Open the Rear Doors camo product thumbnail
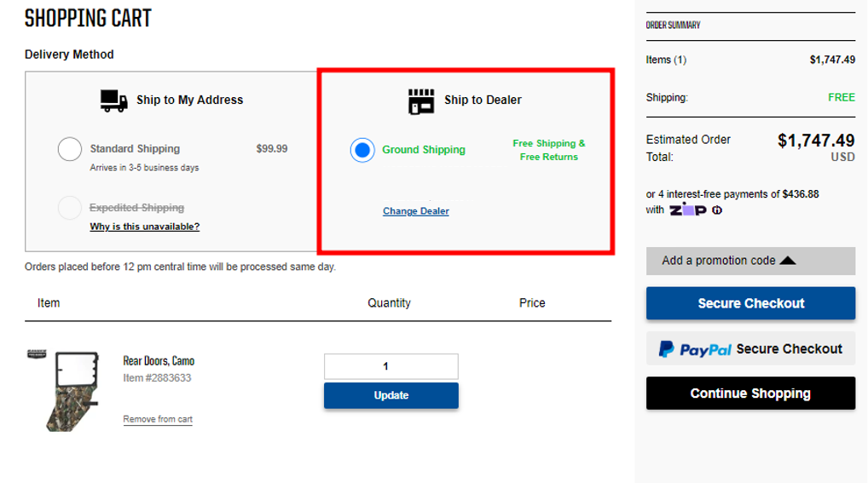The image size is (868, 483). (66, 389)
